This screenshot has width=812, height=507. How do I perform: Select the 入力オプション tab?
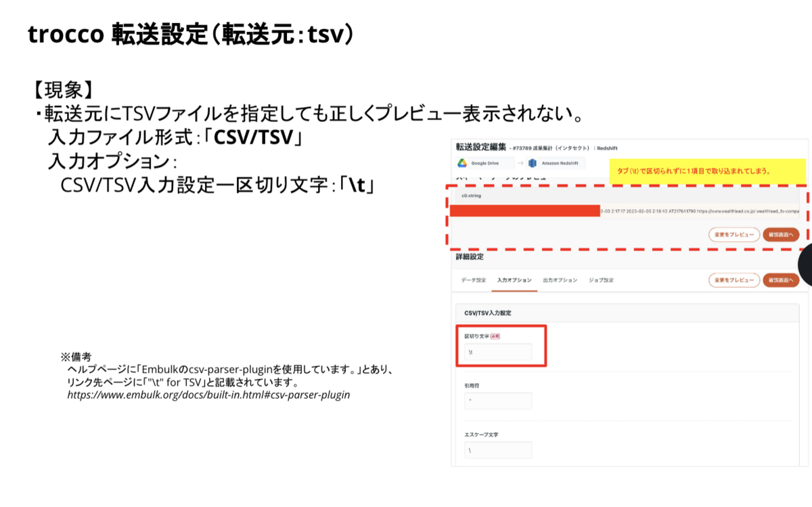[514, 280]
